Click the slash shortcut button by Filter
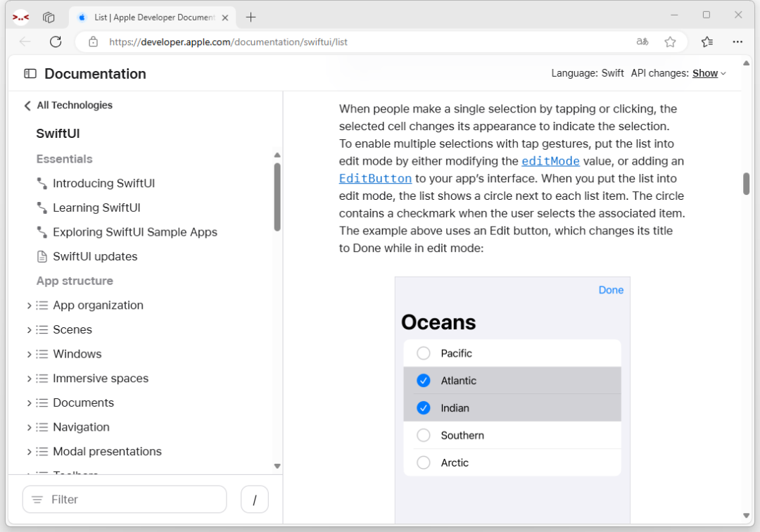 pyautogui.click(x=255, y=500)
